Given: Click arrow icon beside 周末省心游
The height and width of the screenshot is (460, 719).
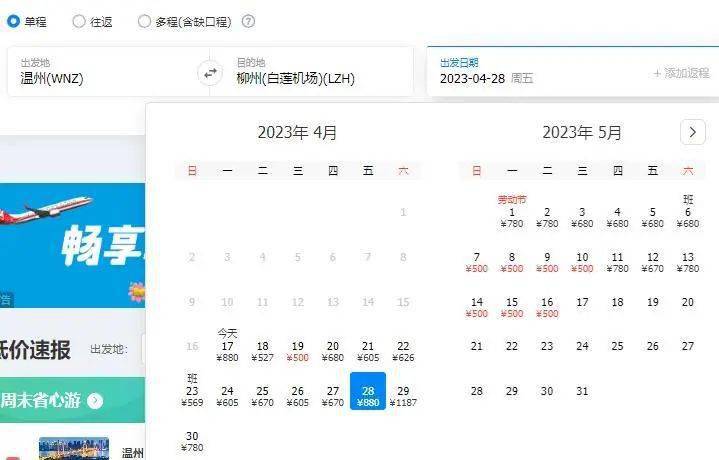Looking at the screenshot, I should click(x=95, y=401).
